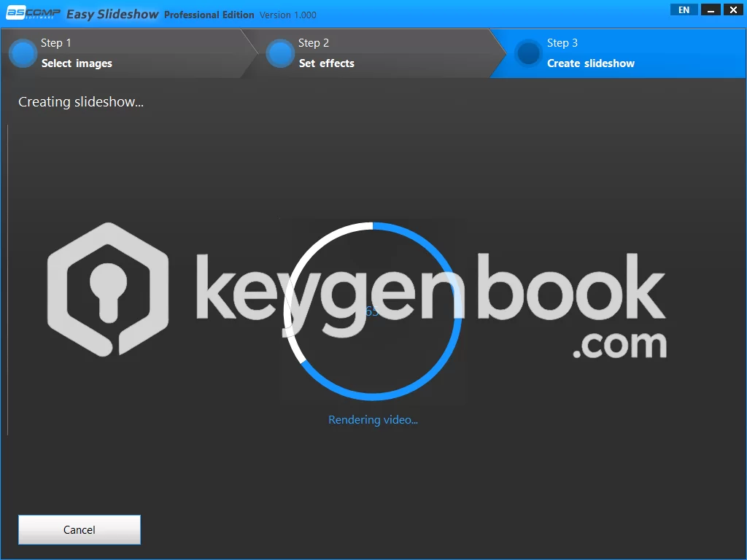The image size is (747, 560).
Task: Select the Create slideshow step
Action: click(590, 63)
